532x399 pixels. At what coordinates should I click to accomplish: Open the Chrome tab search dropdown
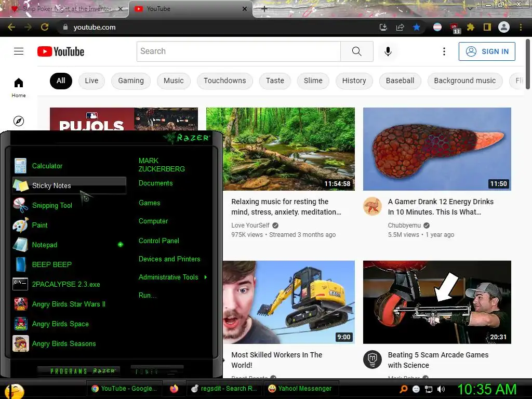pyautogui.click(x=470, y=8)
